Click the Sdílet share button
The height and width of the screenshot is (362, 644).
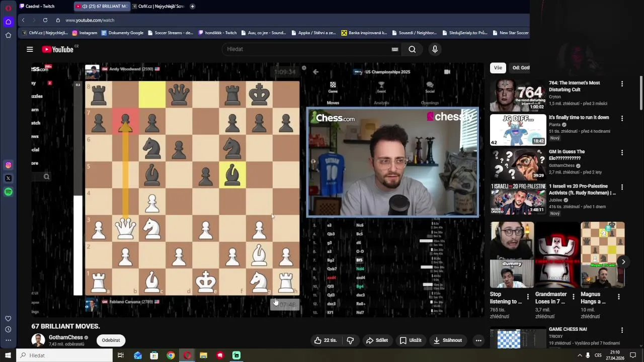tap(377, 340)
